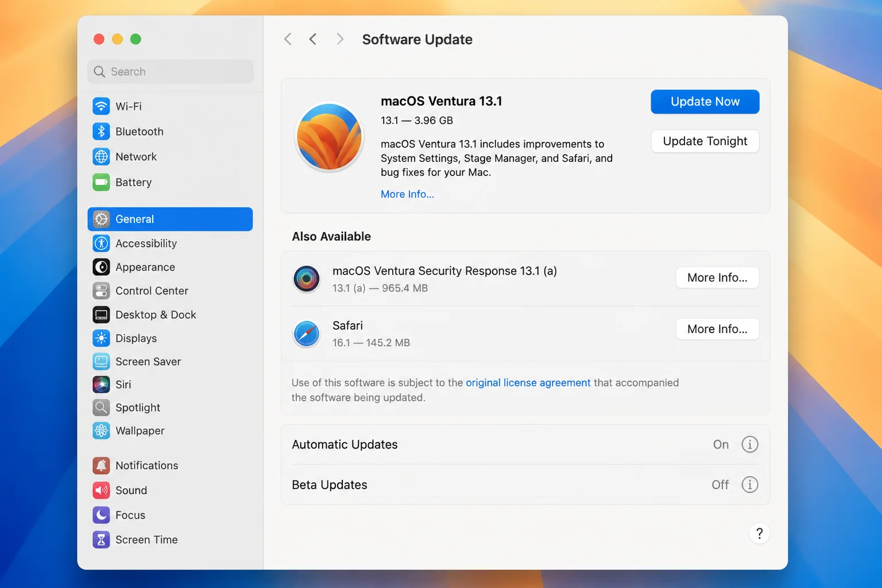Select the Notifications bell icon

[x=102, y=465]
